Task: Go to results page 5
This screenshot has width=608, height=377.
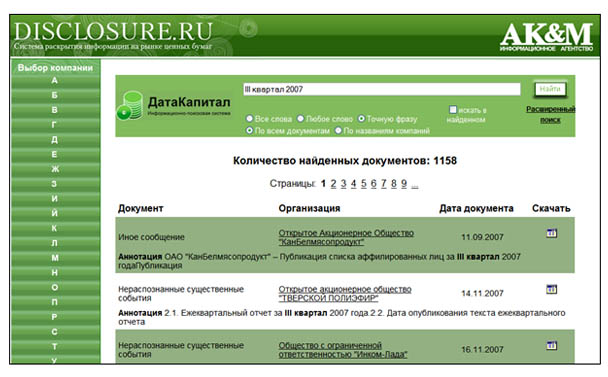Action: [364, 183]
